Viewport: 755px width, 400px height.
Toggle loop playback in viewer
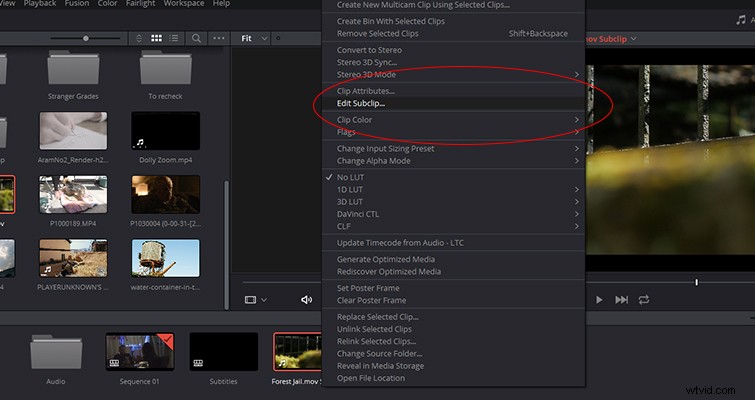pyautogui.click(x=644, y=300)
